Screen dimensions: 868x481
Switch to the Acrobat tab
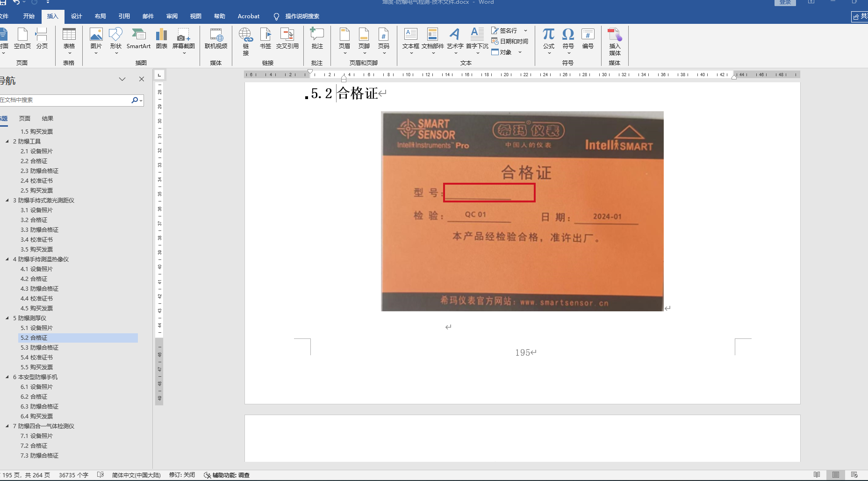click(x=249, y=16)
